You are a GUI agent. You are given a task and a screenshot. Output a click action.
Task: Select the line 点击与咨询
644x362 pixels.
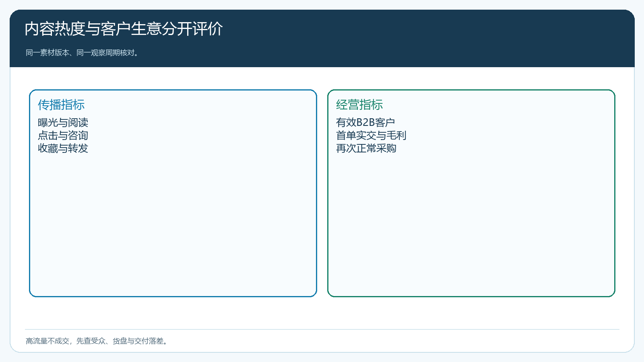pos(63,135)
